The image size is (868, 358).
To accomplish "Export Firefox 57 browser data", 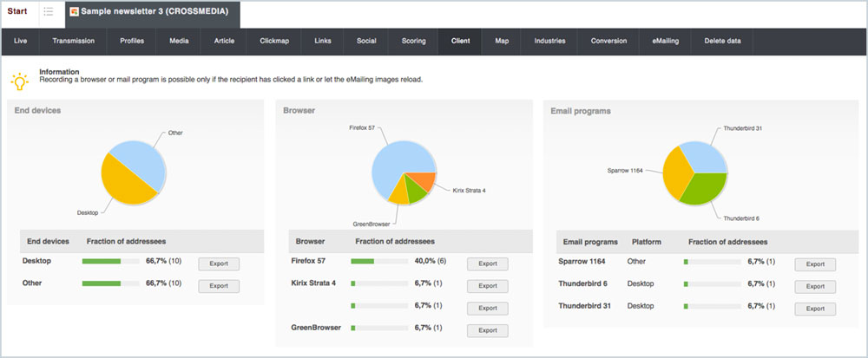I will tap(487, 264).
